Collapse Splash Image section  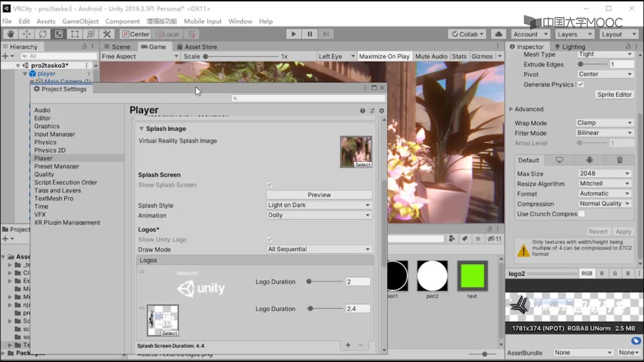coord(141,129)
